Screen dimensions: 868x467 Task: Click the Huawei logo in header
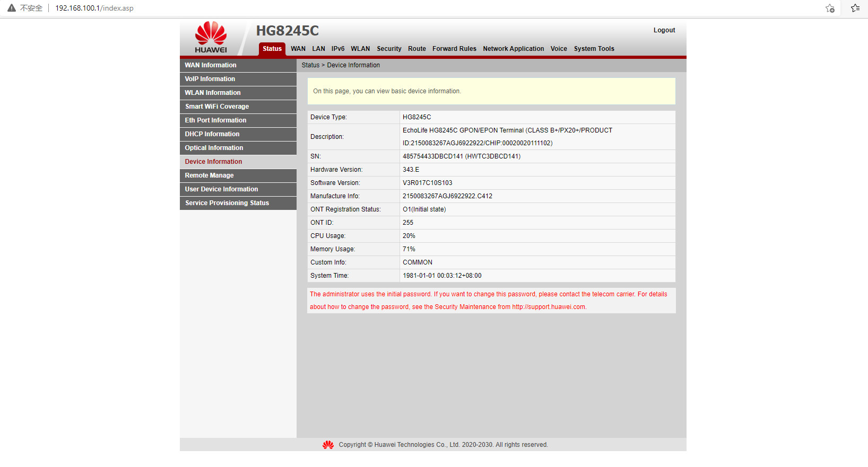pos(211,37)
